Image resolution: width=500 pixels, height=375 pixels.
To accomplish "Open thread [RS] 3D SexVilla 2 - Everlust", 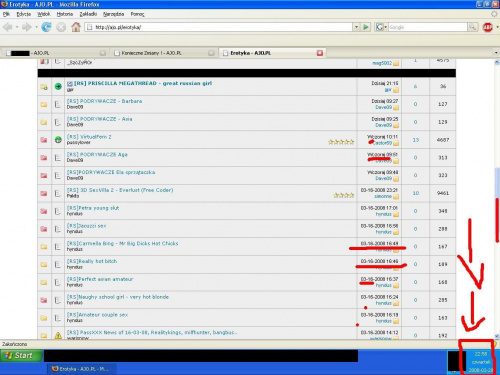I will pyautogui.click(x=120, y=190).
